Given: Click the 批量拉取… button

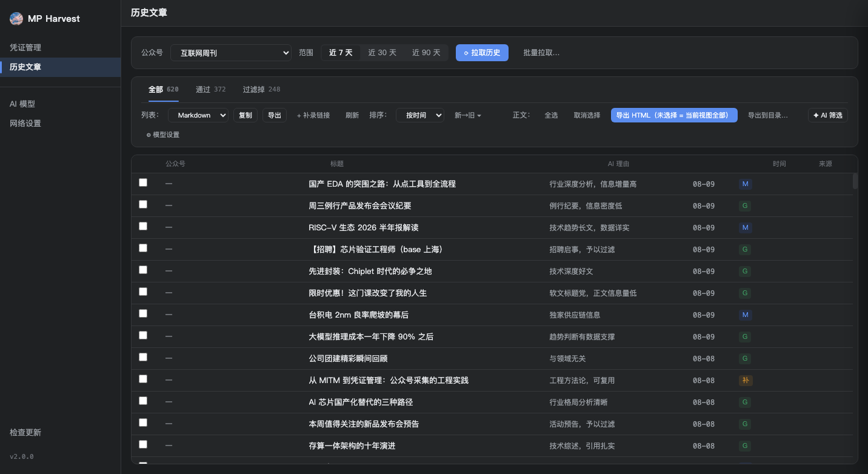Looking at the screenshot, I should point(541,53).
